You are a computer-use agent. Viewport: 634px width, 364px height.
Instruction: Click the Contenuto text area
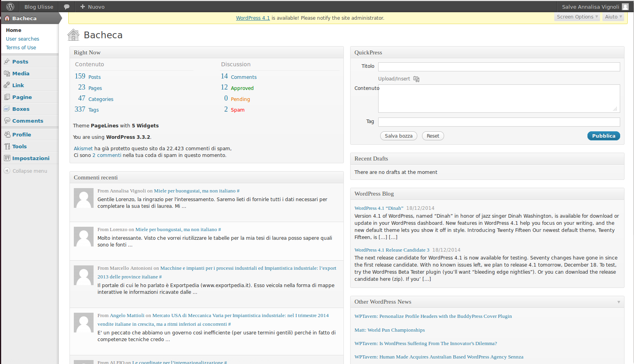point(499,99)
